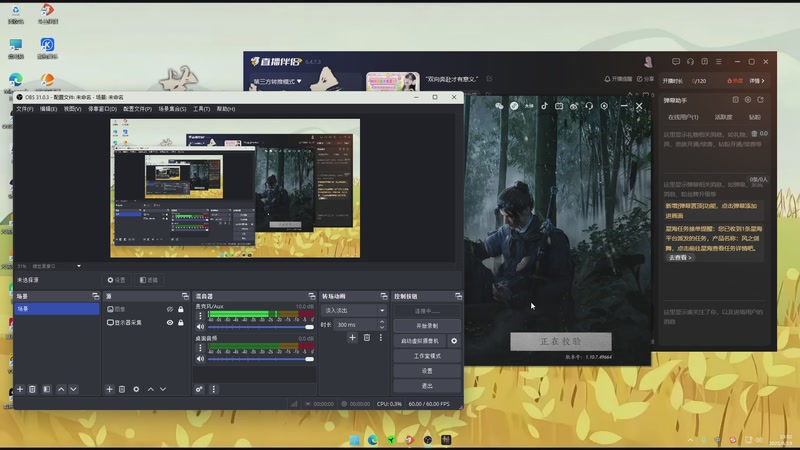Open source properties gear icon
This screenshot has height=450, width=800.
(136, 389)
